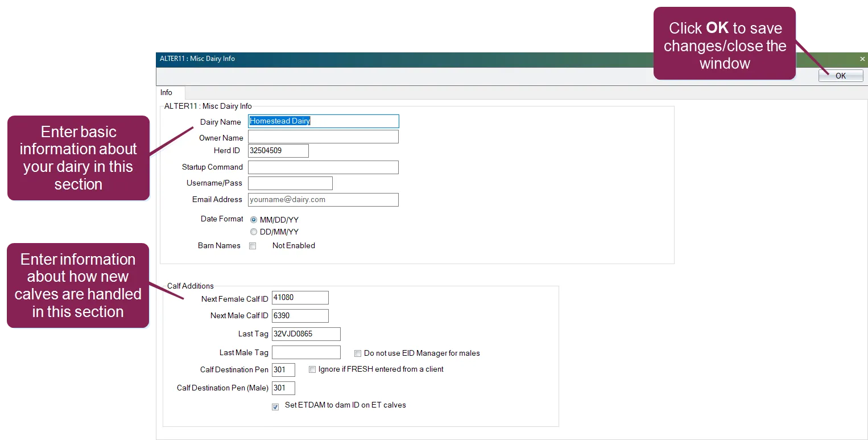Enable Do not use EID Manager for males
Screen dimensions: 868x440
[x=358, y=353]
